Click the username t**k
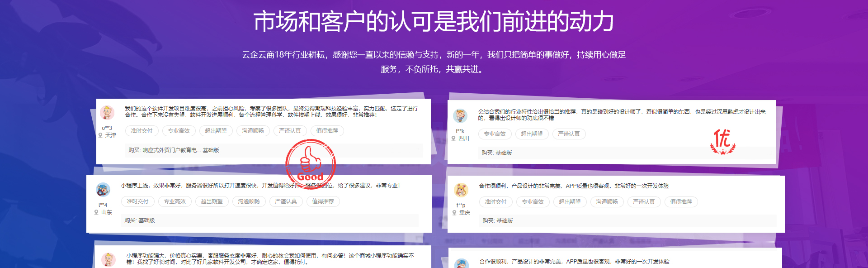Image resolution: width=868 pixels, height=268 pixels. point(460,131)
